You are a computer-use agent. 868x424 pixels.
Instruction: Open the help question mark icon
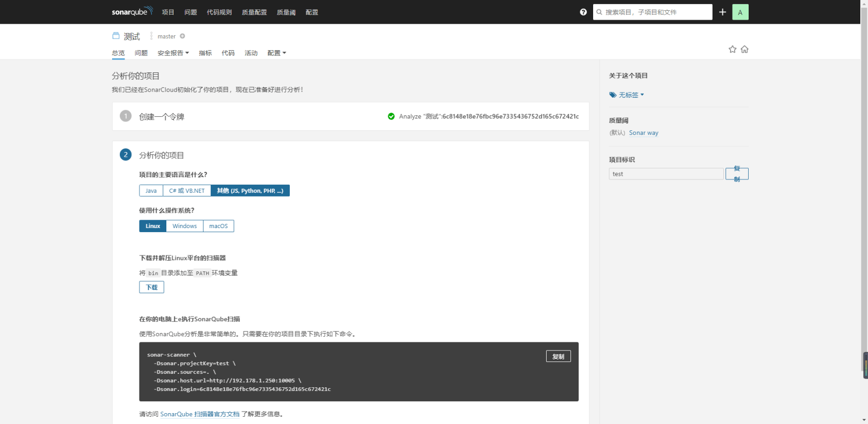tap(583, 12)
